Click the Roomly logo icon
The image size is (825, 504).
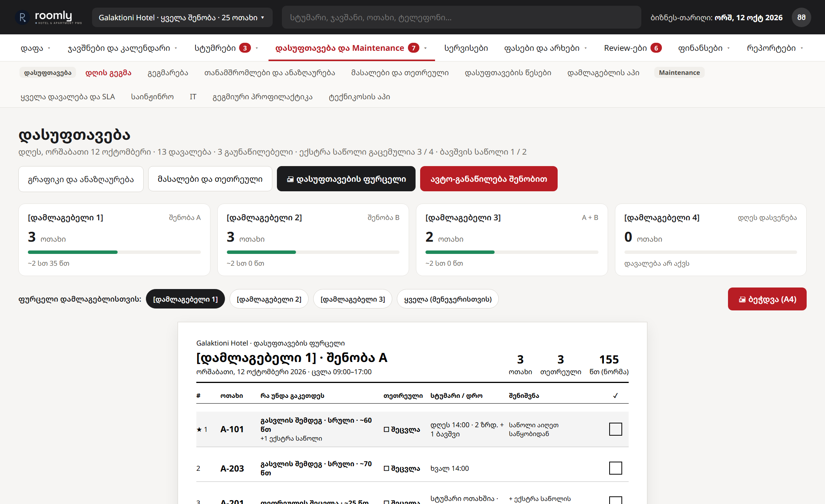tap(23, 18)
